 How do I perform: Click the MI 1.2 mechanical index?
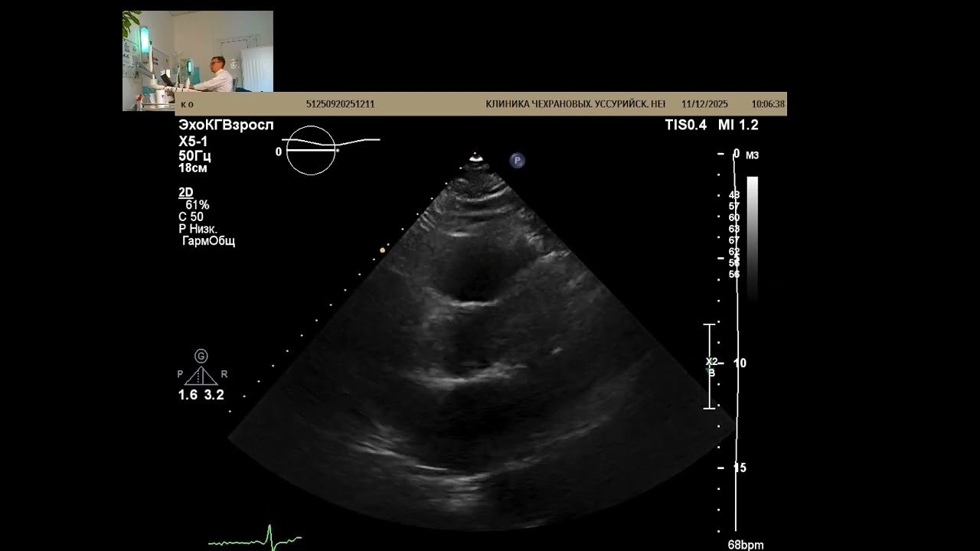click(x=738, y=126)
